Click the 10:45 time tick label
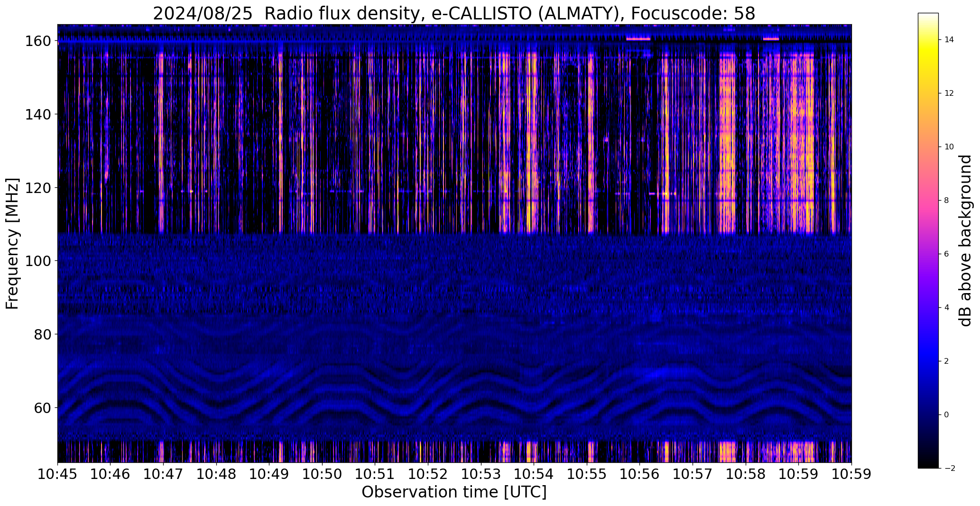Screen dimensions: 980x506 (57, 474)
